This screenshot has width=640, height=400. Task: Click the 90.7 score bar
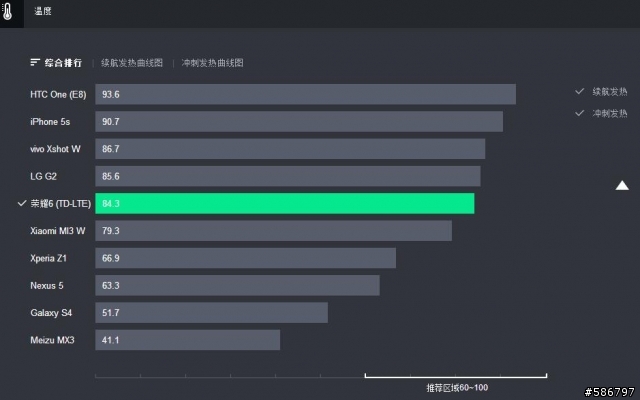299,122
